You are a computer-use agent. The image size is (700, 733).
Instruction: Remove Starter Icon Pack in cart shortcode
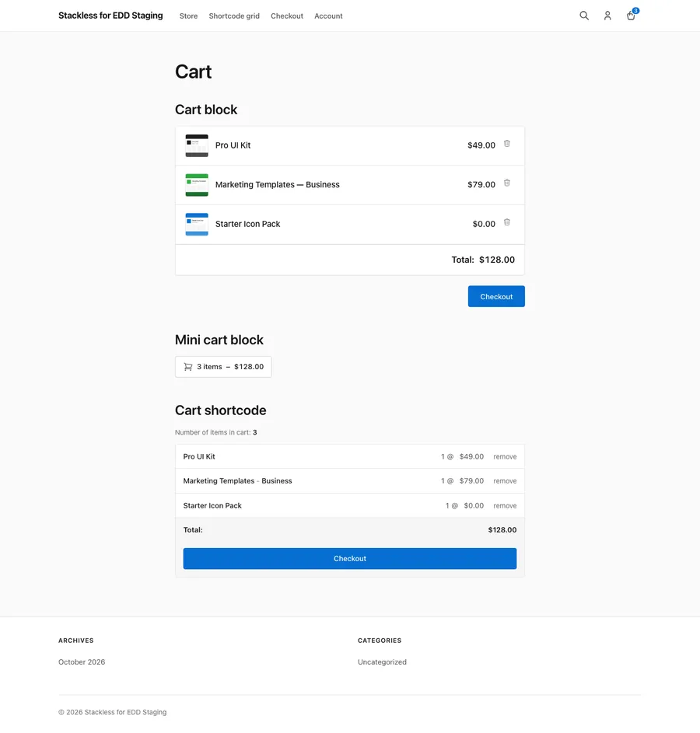(505, 506)
